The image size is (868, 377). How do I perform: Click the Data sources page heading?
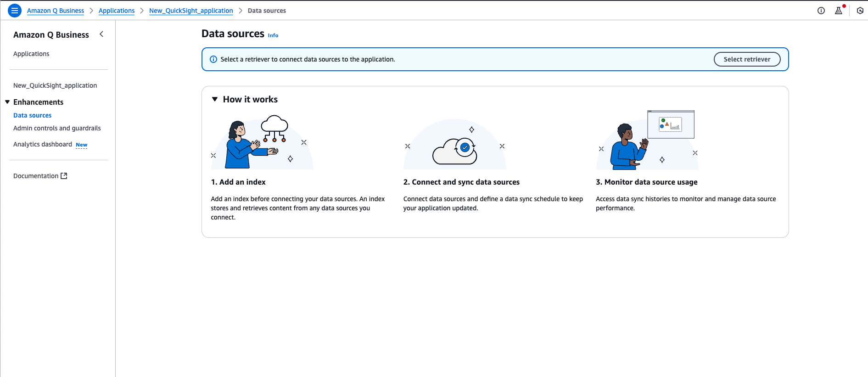(x=233, y=34)
